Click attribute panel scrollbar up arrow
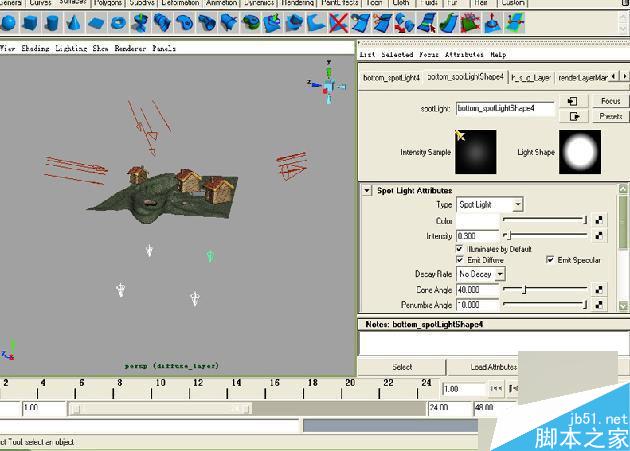This screenshot has height=451, width=630. click(x=623, y=189)
